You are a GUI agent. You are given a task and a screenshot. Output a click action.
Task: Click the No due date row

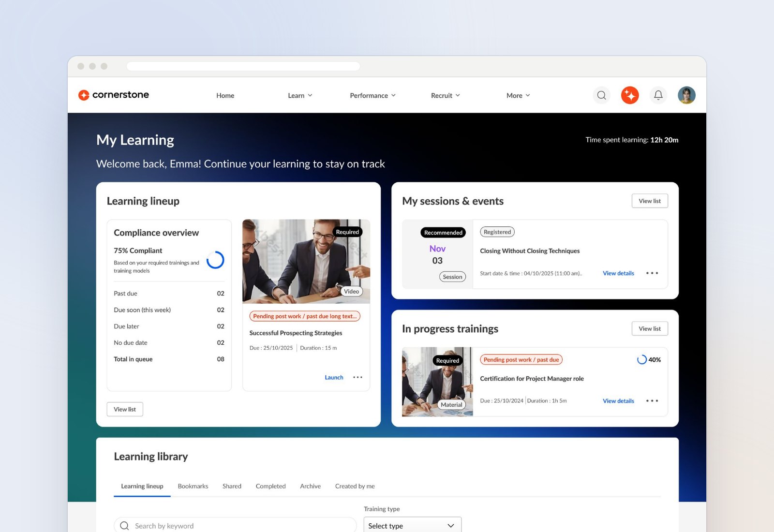click(169, 343)
